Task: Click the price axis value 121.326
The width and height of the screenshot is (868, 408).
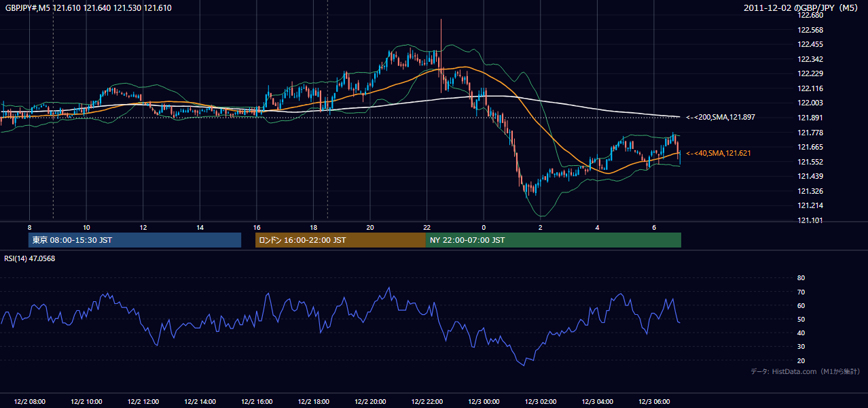Action: coord(811,191)
